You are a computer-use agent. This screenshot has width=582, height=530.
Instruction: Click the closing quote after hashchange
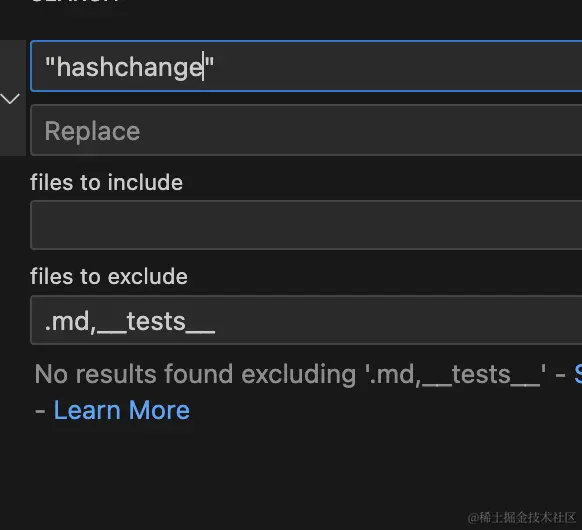coord(209,62)
